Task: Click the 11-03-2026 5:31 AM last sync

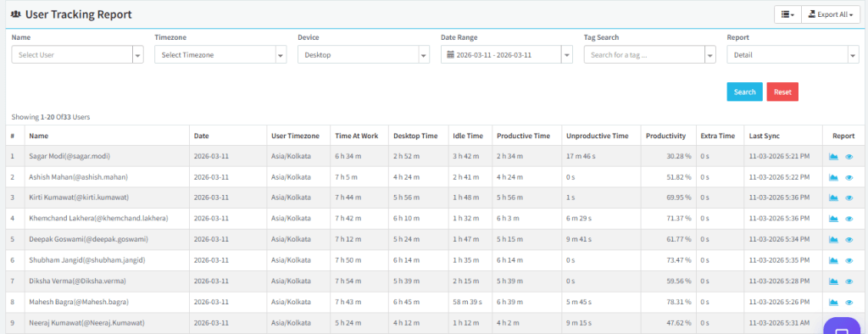Action: (x=779, y=323)
